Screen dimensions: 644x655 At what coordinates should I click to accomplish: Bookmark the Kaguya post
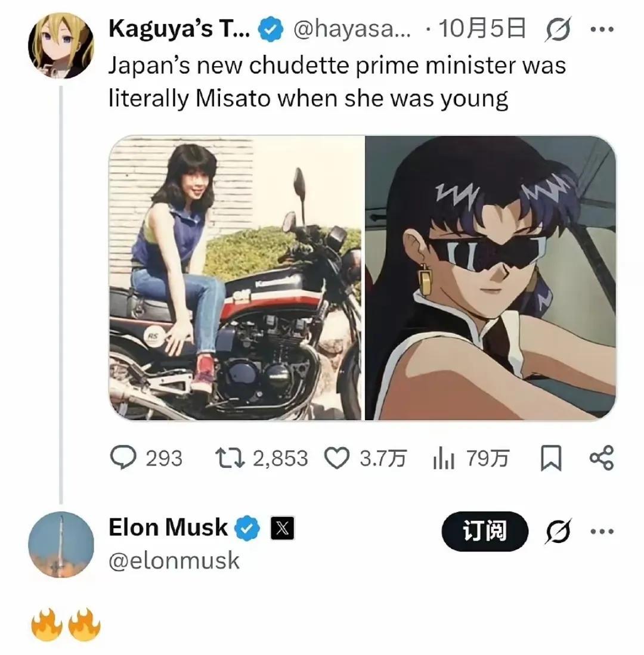point(550,458)
